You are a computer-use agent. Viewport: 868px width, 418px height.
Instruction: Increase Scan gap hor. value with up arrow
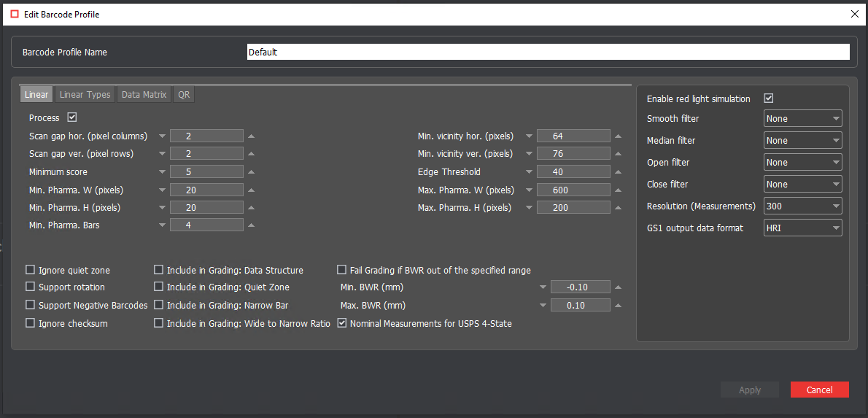[251, 136]
